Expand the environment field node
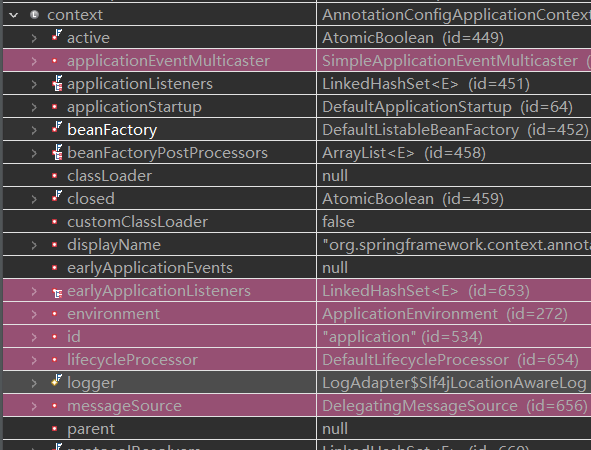 click(34, 314)
